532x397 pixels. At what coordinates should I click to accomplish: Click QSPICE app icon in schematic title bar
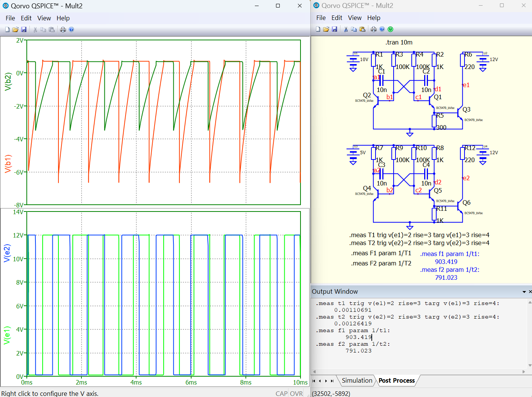(x=316, y=5)
